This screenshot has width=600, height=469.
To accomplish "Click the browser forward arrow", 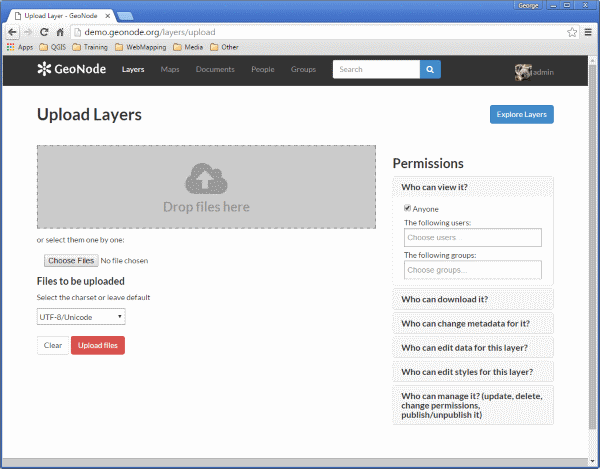I will tap(28, 32).
